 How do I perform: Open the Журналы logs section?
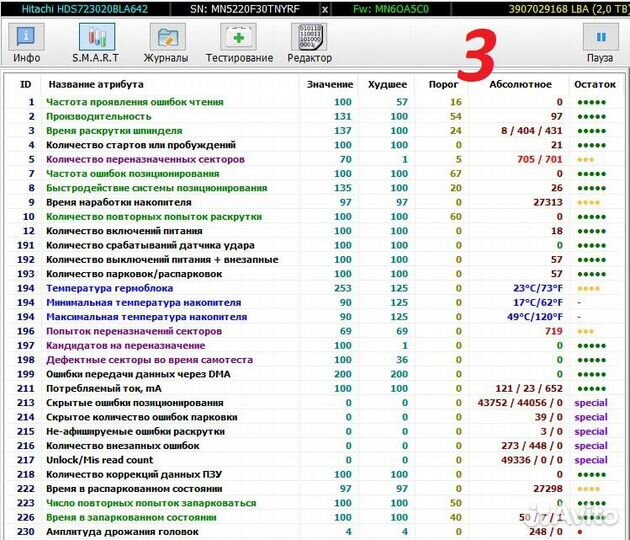tap(168, 44)
